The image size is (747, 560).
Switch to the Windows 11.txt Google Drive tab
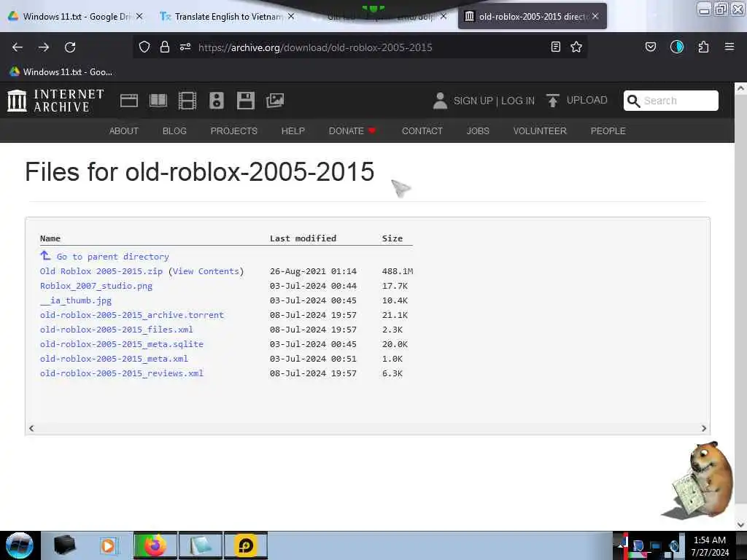[75, 17]
